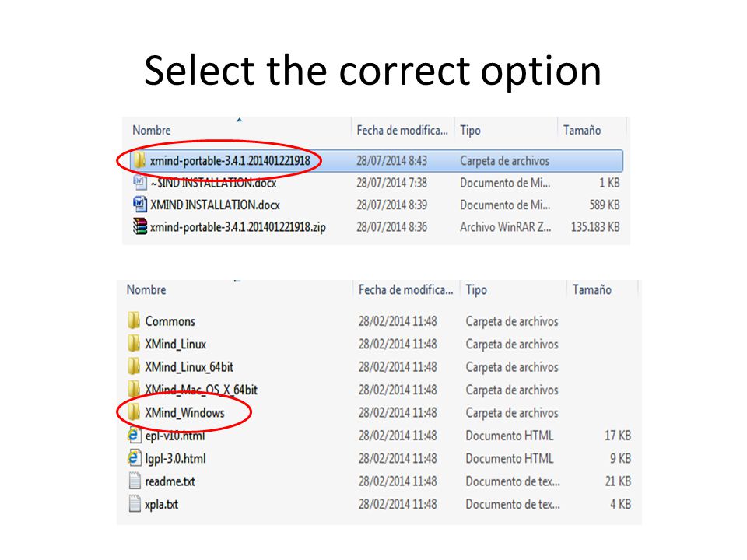Select the XMind_Mac_OS_X_64bit folder name
Viewport: 747px width, 560px height.
[201, 390]
